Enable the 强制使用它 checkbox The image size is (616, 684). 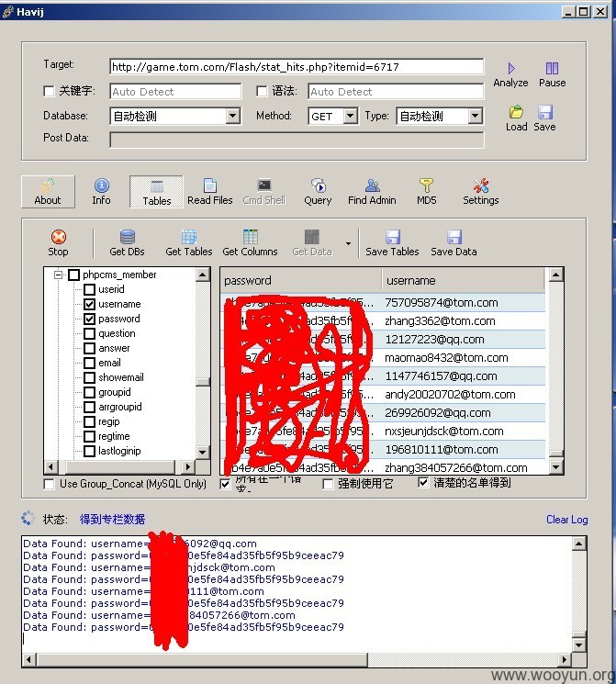click(328, 484)
